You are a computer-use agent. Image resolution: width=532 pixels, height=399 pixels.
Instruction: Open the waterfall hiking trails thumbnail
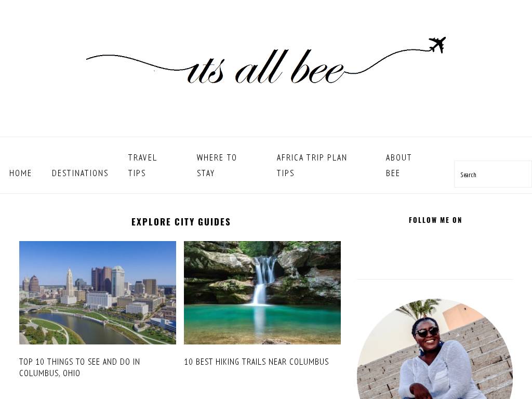(x=262, y=292)
